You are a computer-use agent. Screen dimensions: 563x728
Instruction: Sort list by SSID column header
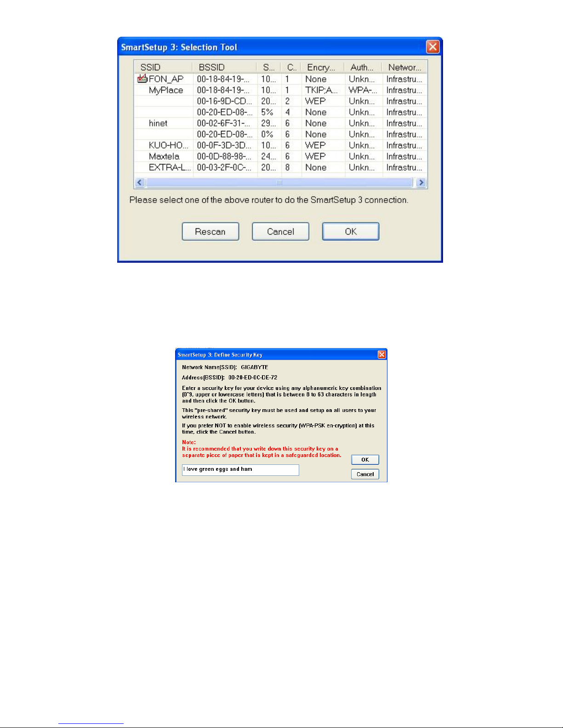(x=164, y=67)
